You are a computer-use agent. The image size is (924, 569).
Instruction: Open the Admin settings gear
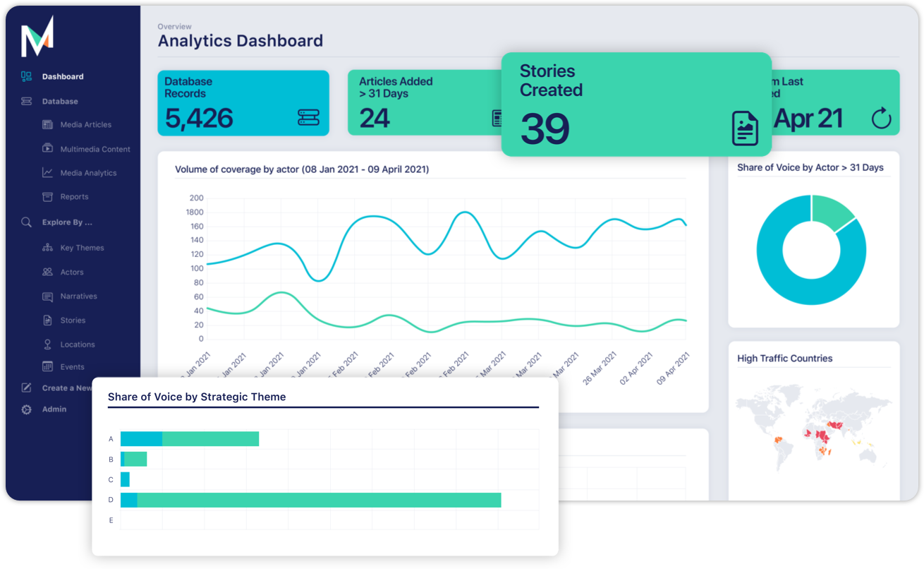26,409
